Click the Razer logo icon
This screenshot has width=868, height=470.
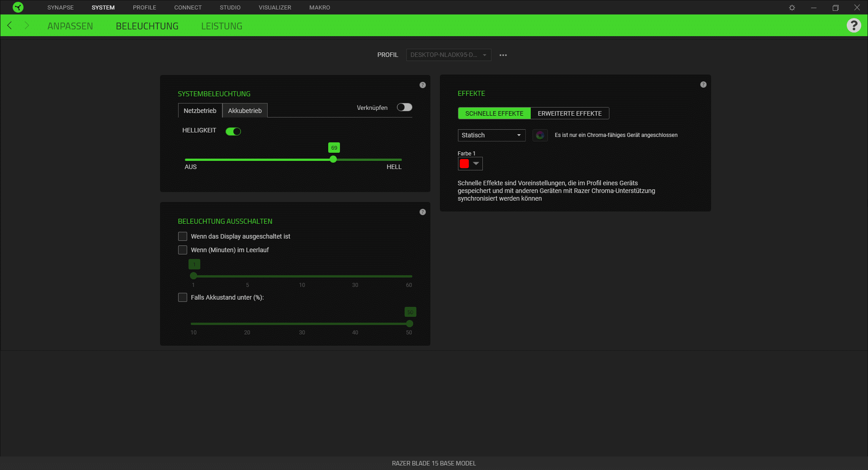(x=18, y=7)
